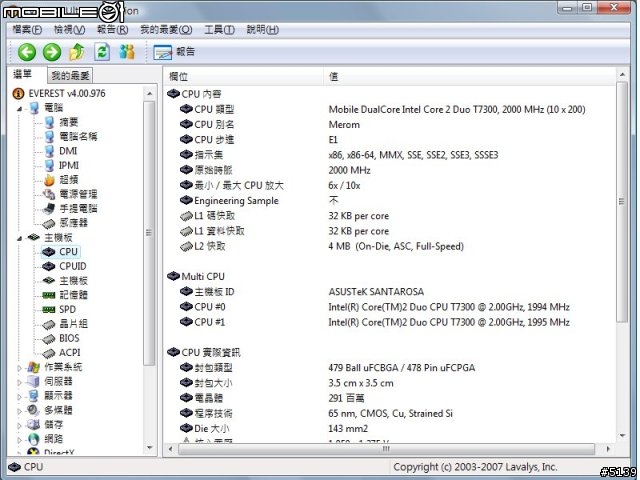Select DMI in the tree

tap(68, 151)
